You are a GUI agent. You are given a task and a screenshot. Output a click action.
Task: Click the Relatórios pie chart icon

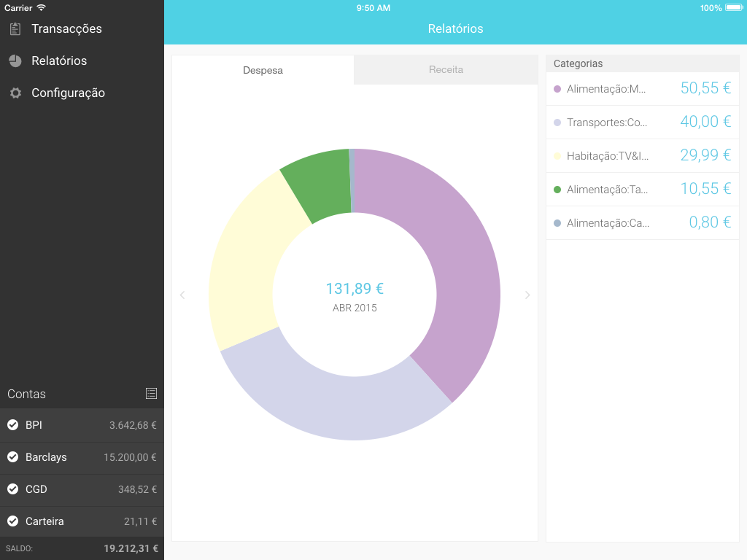tap(15, 61)
